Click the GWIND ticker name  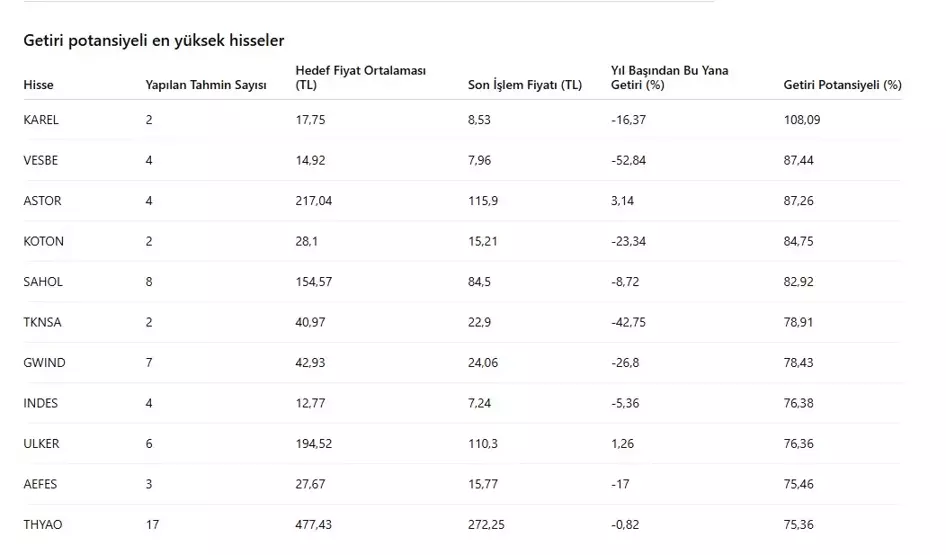[44, 363]
